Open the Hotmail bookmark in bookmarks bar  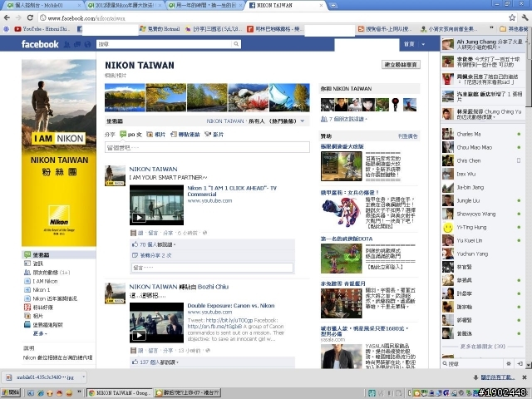(x=160, y=29)
